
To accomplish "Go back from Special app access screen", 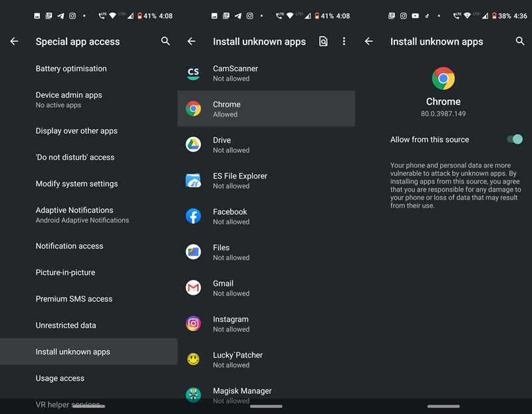I will tap(14, 41).
